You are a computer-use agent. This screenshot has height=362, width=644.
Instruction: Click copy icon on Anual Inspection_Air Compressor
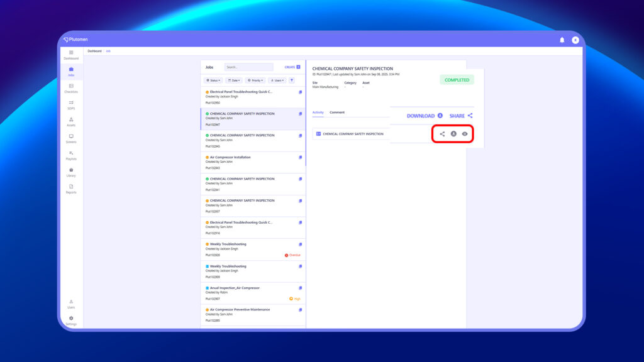300,288
